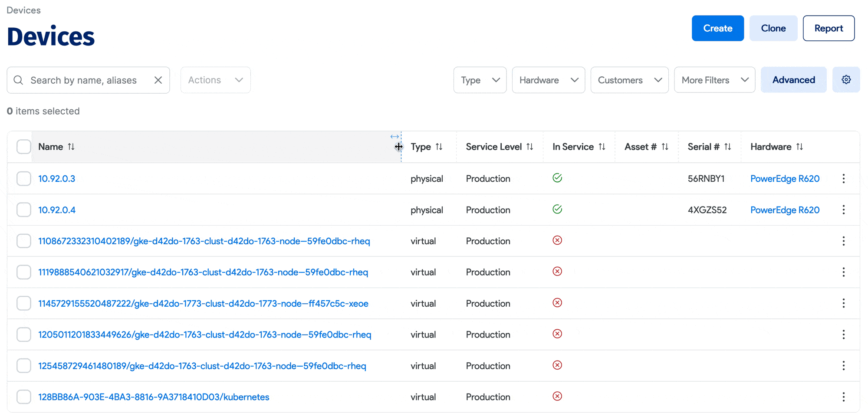Viewport: 868px width, 413px height.
Task: Toggle the select all devices checkbox
Action: [x=24, y=147]
